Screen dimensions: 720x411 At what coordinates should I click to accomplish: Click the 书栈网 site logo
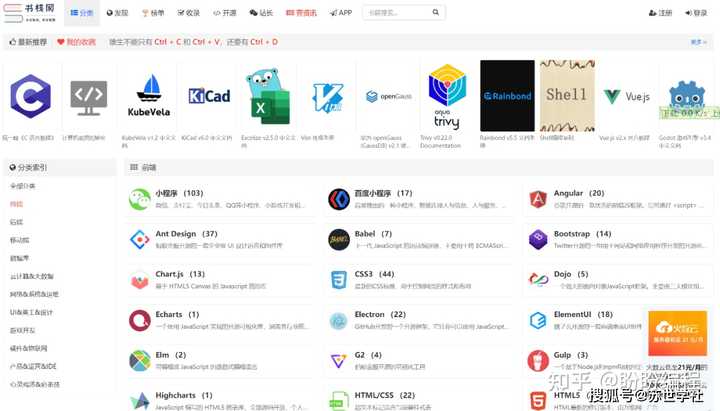point(29,13)
